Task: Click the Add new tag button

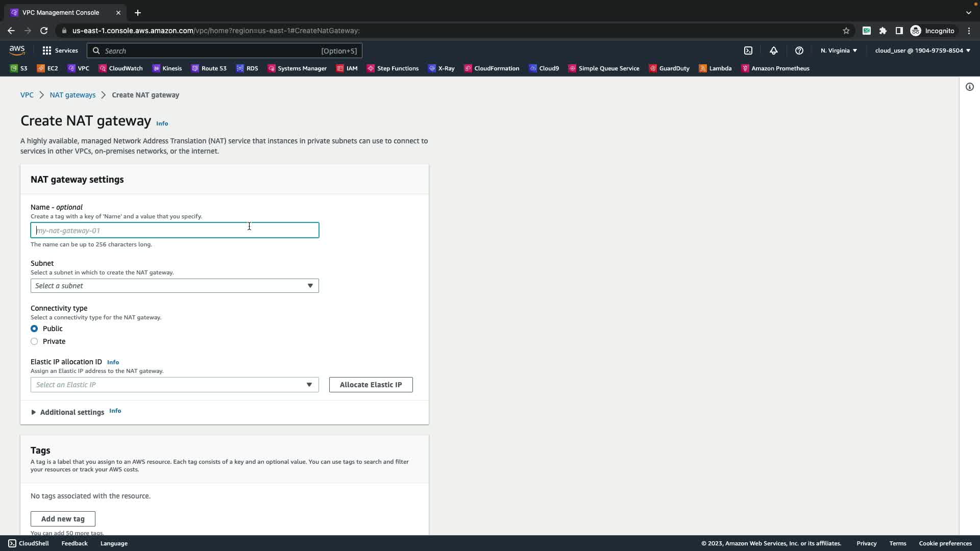Action: tap(63, 519)
